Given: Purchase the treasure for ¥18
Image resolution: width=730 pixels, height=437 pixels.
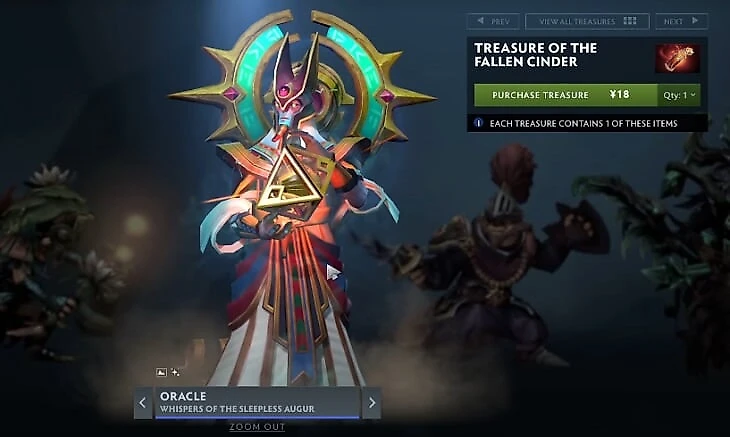Looking at the screenshot, I should click(x=566, y=95).
